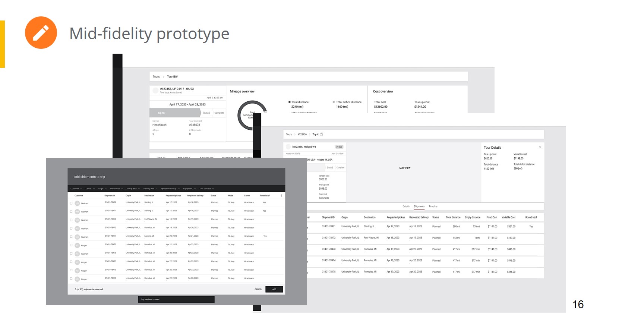Open the Details tab
The height and width of the screenshot is (322, 644).
pyautogui.click(x=406, y=206)
